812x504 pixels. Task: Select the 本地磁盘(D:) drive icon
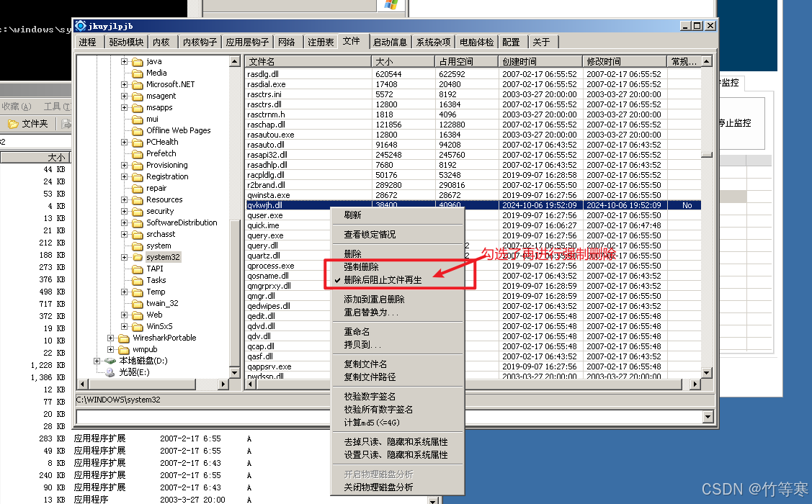(110, 361)
